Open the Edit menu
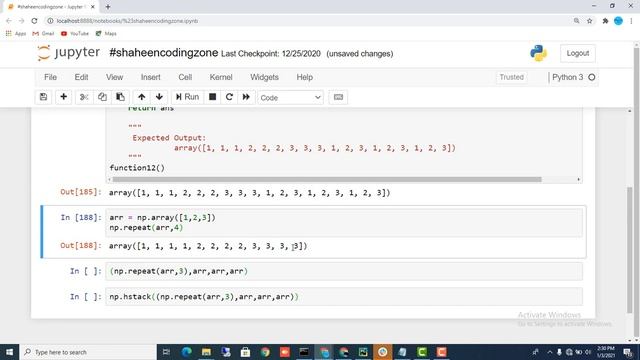This screenshot has width=640, height=360. click(x=81, y=77)
